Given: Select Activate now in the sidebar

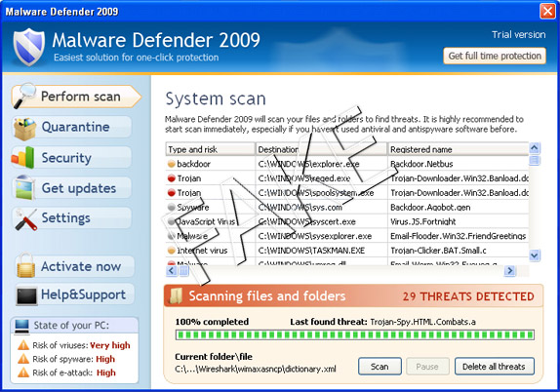Looking at the screenshot, I should (x=75, y=266).
